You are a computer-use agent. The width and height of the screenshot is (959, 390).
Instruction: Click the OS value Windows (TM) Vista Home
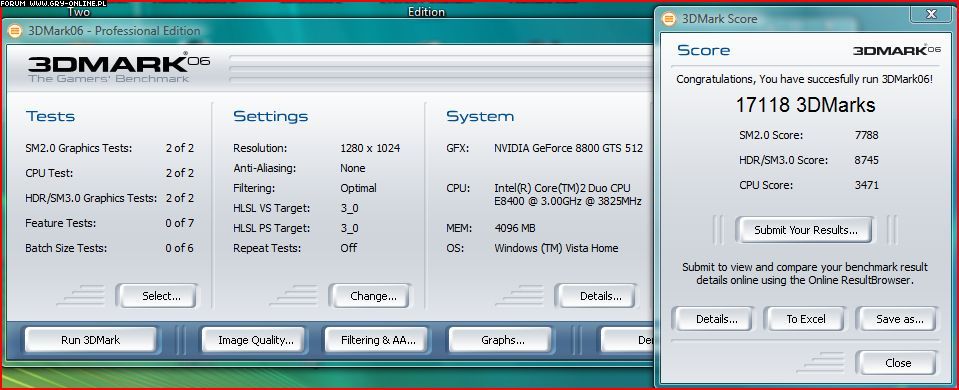click(x=556, y=248)
